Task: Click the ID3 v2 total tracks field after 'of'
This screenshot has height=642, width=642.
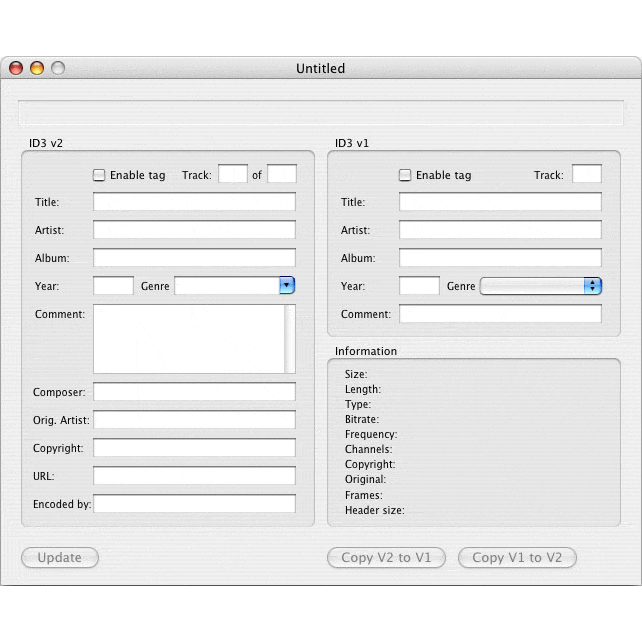Action: point(282,174)
